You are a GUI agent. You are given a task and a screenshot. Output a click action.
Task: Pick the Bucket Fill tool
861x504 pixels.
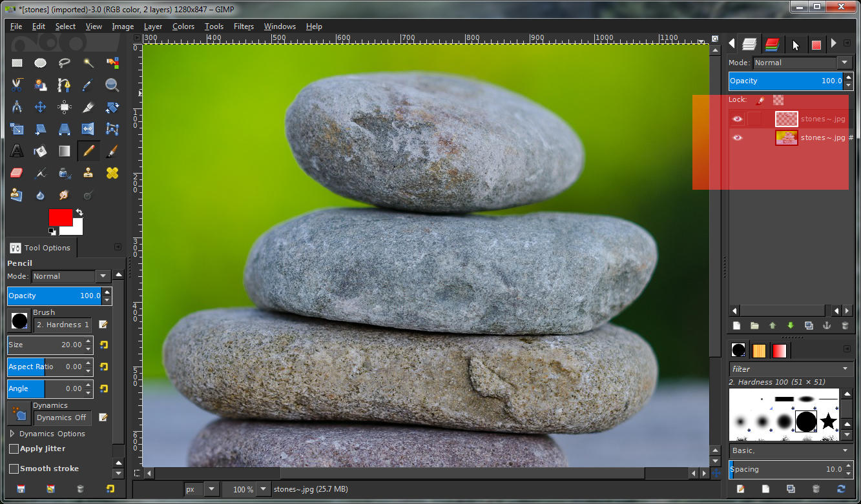(40, 151)
